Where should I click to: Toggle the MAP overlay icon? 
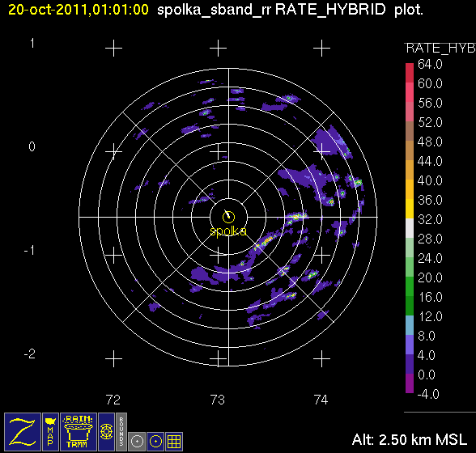coord(50,432)
